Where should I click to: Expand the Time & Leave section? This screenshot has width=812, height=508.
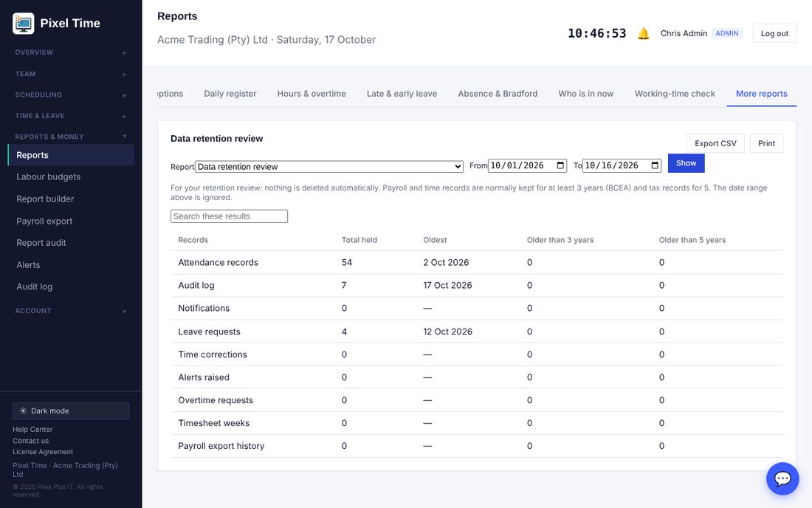pyautogui.click(x=71, y=116)
